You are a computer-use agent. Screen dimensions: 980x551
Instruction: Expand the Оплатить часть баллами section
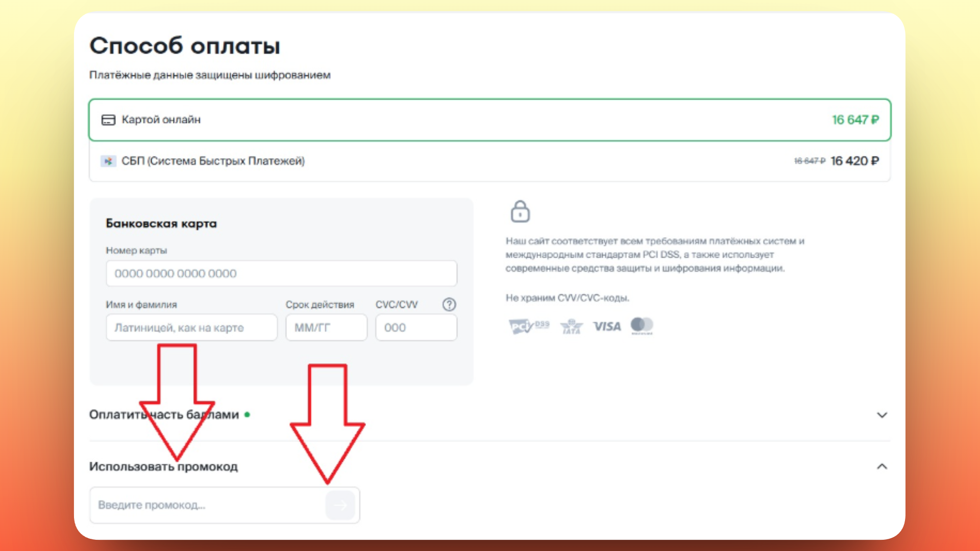pos(881,415)
